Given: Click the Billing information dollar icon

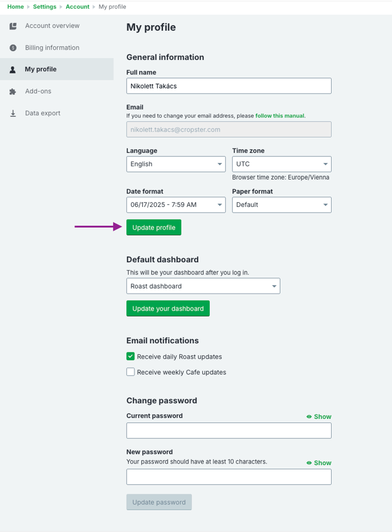Looking at the screenshot, I should tap(13, 48).
